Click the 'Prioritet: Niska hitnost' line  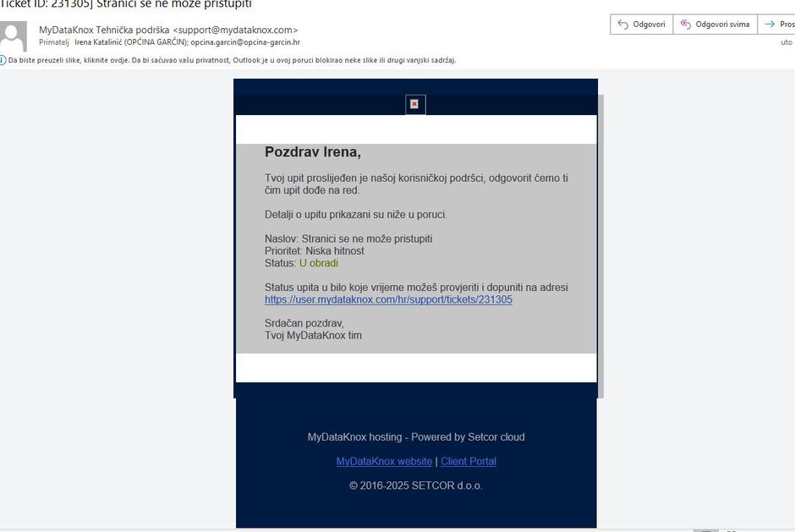pyautogui.click(x=315, y=251)
